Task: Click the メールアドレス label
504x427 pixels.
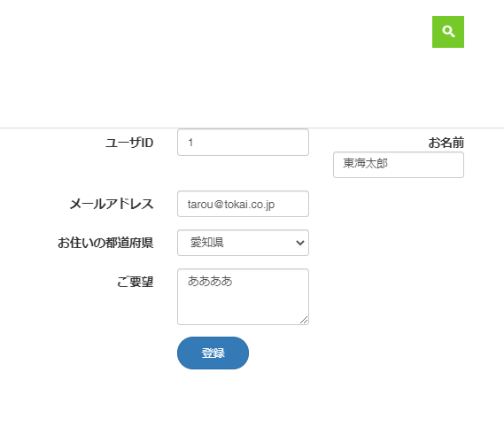Action: (112, 204)
